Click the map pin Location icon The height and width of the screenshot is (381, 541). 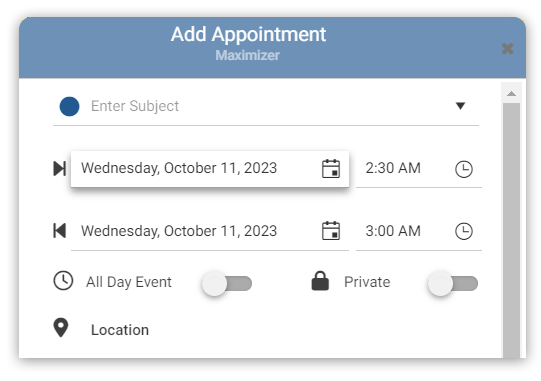[x=61, y=328]
